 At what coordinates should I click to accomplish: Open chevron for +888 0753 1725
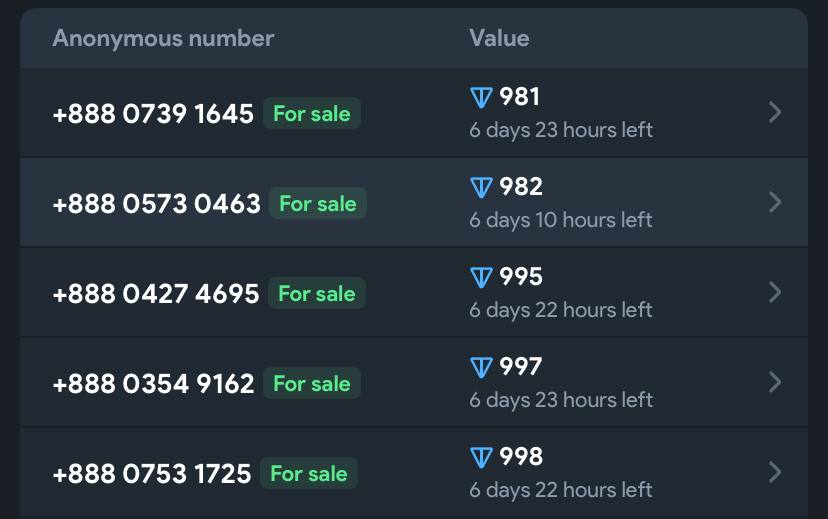(775, 472)
